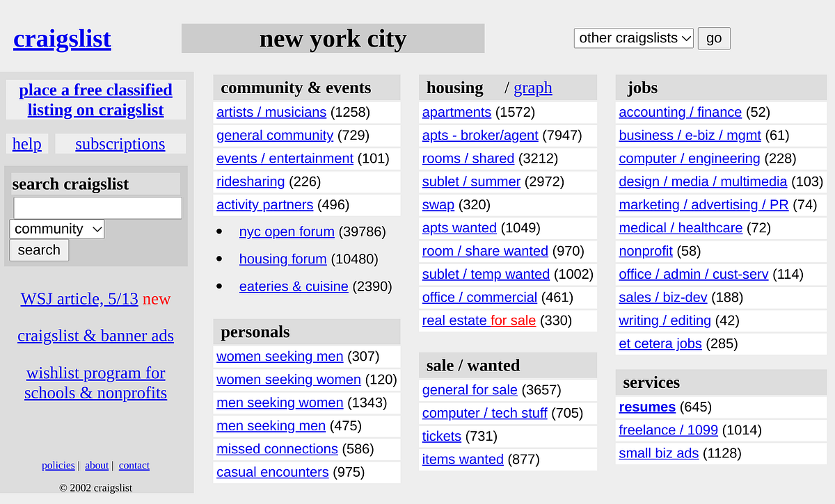
Task: Open missed connections listings
Action: [277, 449]
